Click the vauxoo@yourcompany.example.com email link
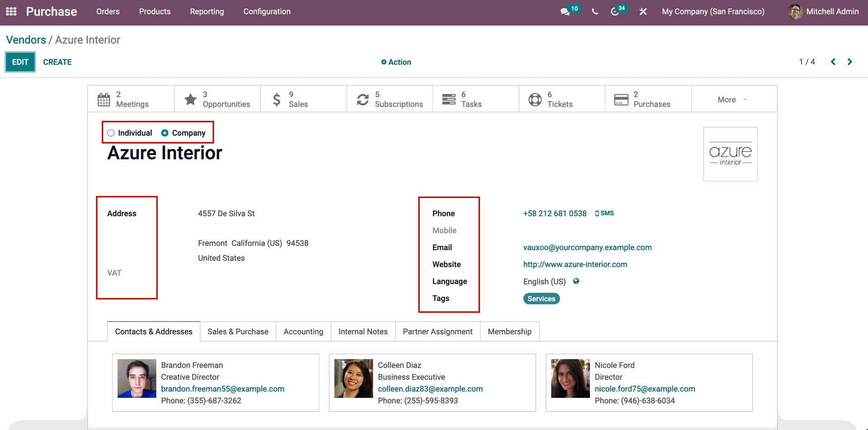 pyautogui.click(x=587, y=247)
